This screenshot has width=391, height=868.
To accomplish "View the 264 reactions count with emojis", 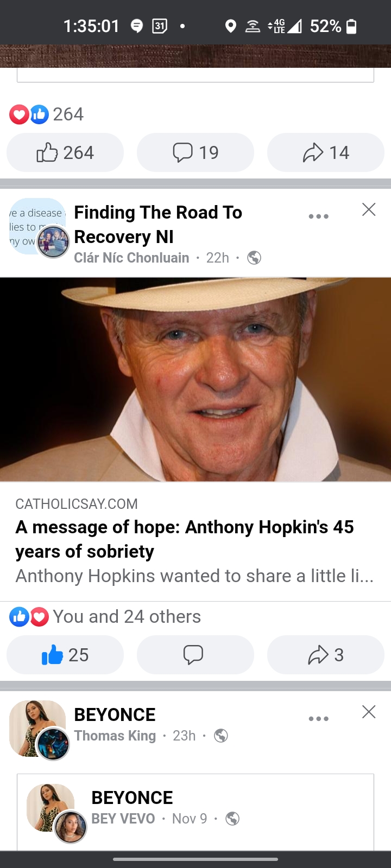I will coord(47,114).
